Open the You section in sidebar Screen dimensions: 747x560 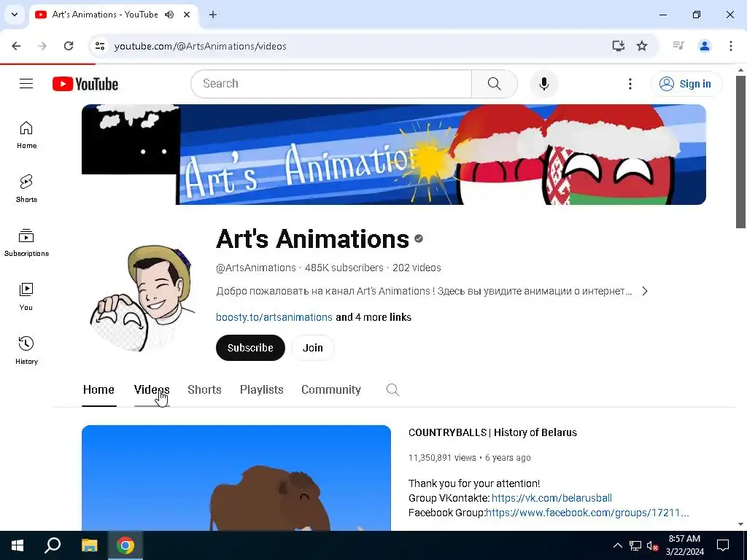click(26, 297)
